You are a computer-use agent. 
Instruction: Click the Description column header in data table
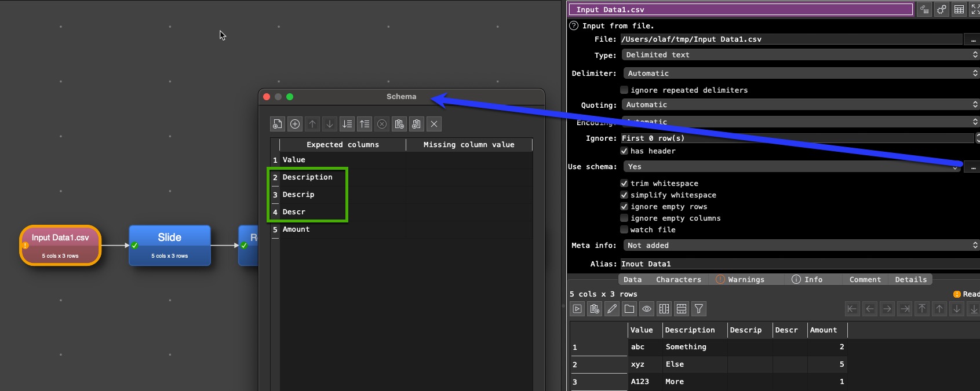click(x=694, y=330)
